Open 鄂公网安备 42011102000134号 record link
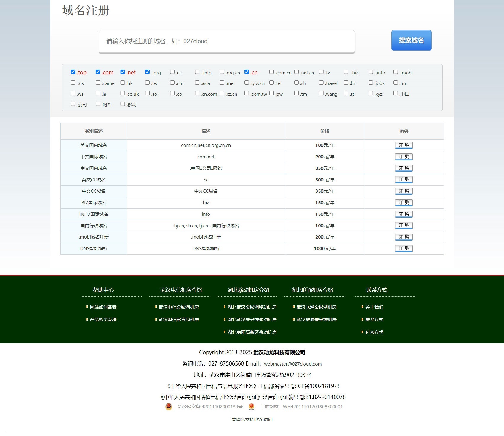The image size is (504, 436). click(210, 407)
